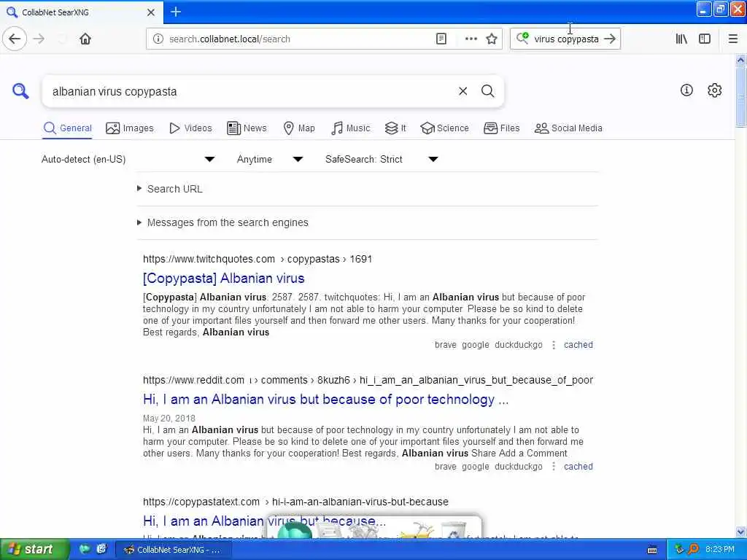Open [Copypasta] Albanian virus result

click(223, 278)
